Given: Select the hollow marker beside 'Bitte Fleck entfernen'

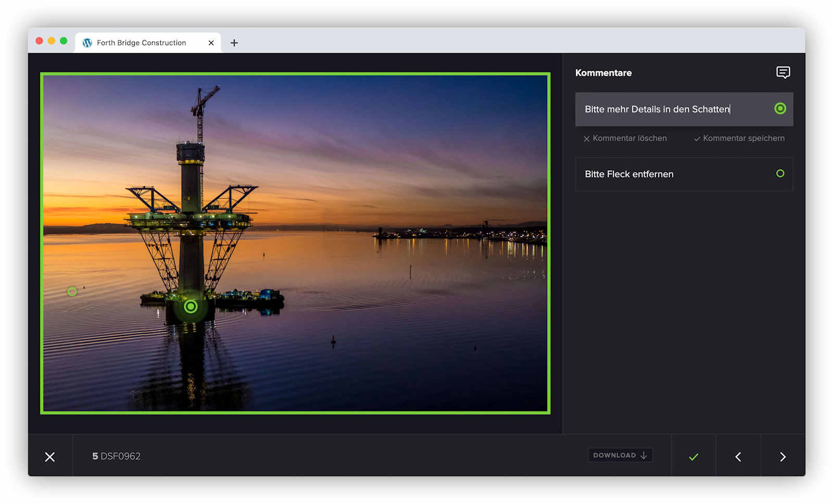Looking at the screenshot, I should tap(779, 174).
